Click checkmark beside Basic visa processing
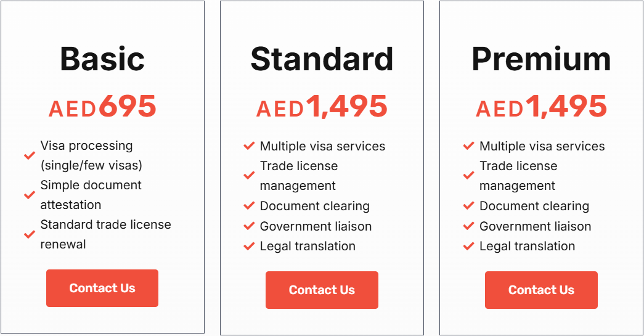Viewport: 644px width, 336px height. (29, 155)
